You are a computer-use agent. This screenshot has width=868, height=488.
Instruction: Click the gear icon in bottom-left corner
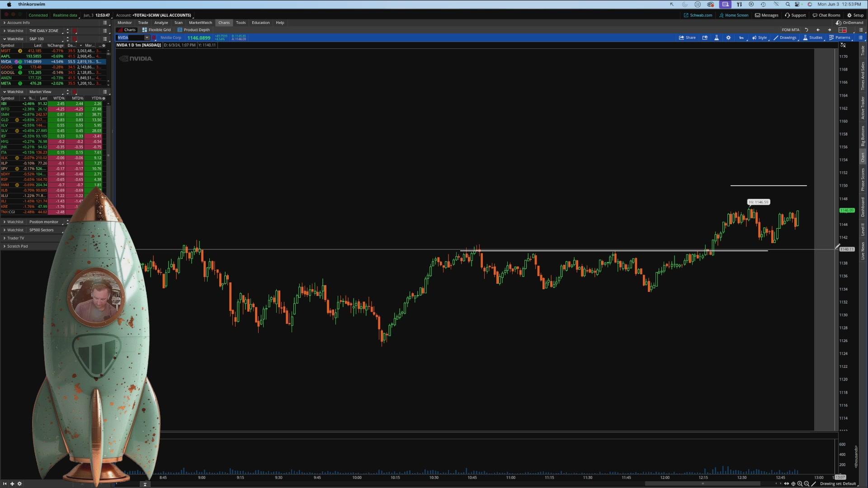tap(19, 484)
